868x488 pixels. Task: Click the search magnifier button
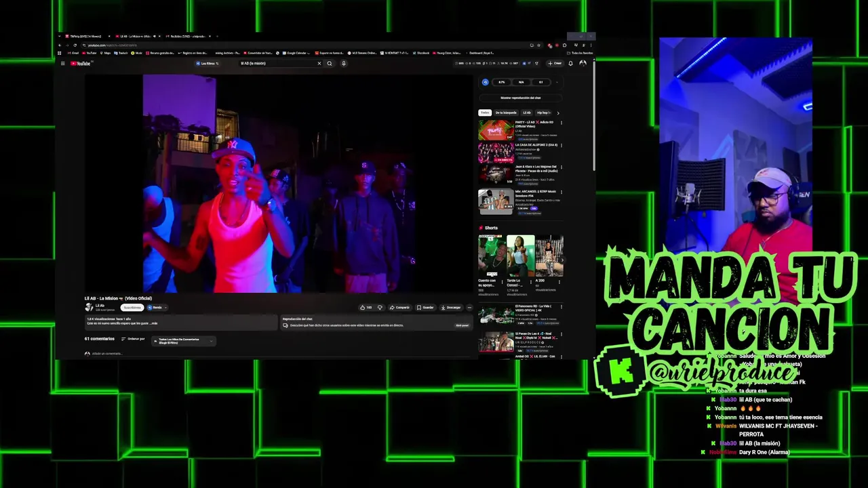tap(330, 64)
